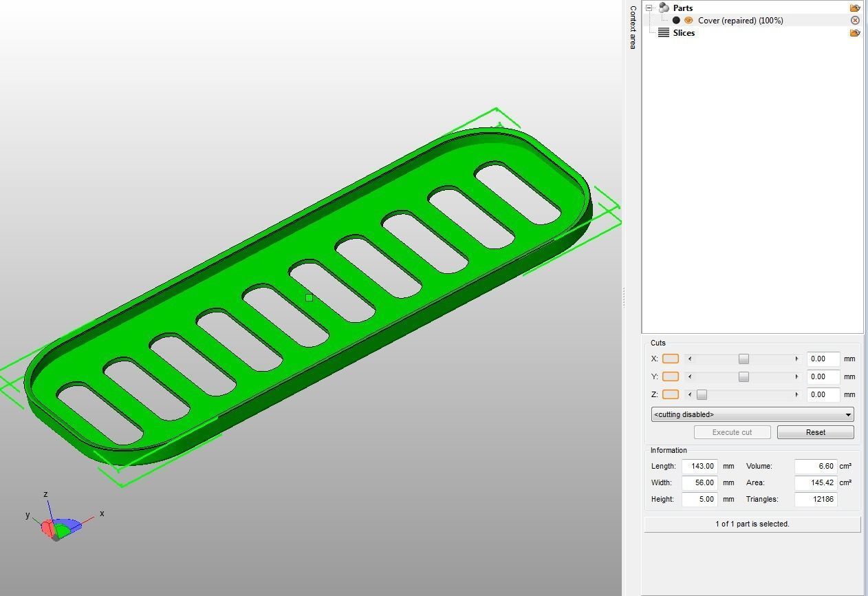Image resolution: width=868 pixels, height=596 pixels.
Task: Click the Slices stacked-lines icon
Action: 664,32
